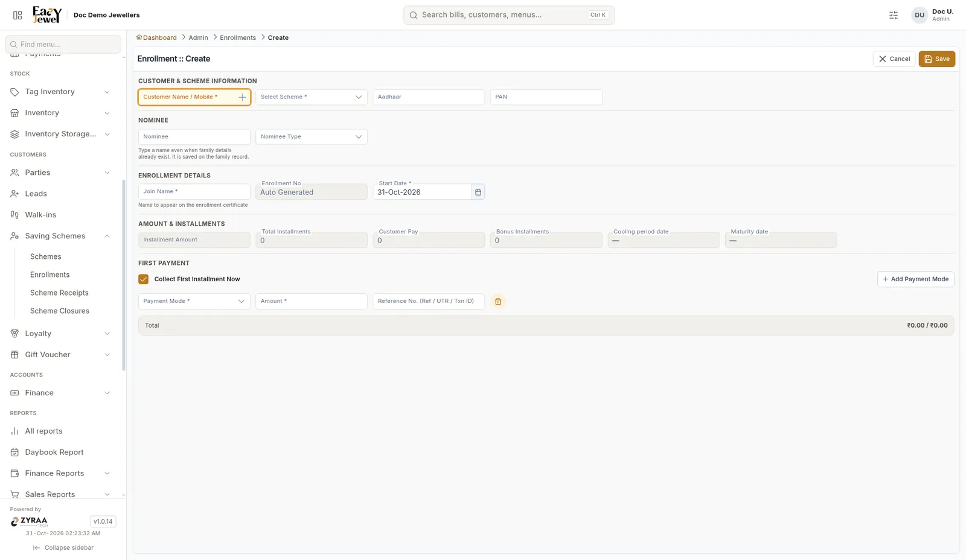The height and width of the screenshot is (560, 966).
Task: Click the Save button
Action: [936, 59]
